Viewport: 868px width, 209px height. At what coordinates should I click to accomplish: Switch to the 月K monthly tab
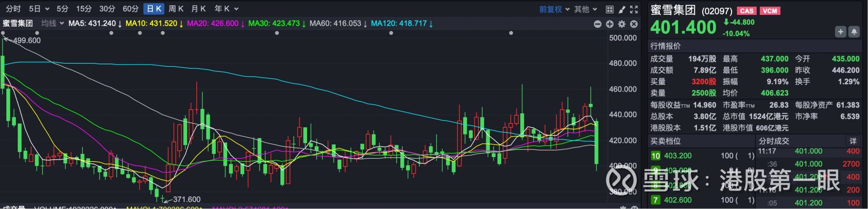199,9
